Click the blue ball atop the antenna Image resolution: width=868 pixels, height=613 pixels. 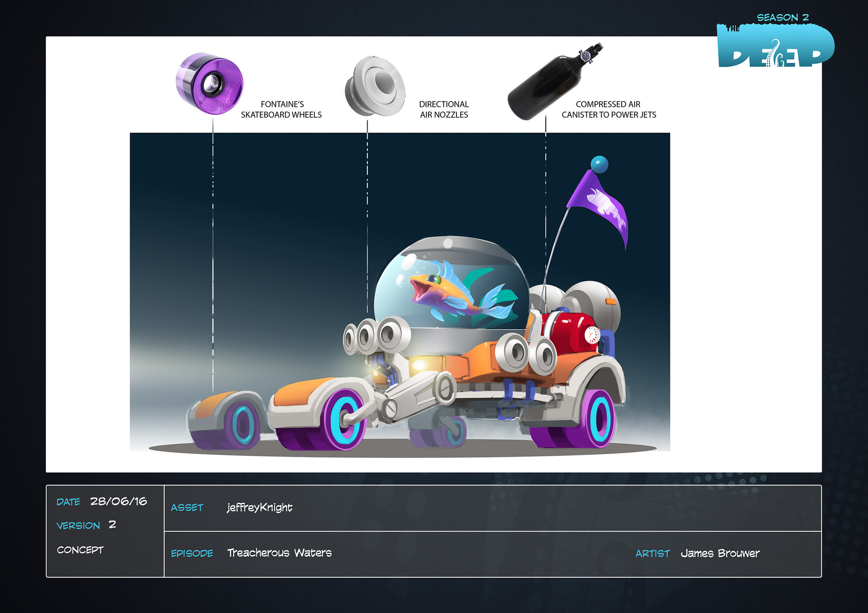click(x=599, y=164)
